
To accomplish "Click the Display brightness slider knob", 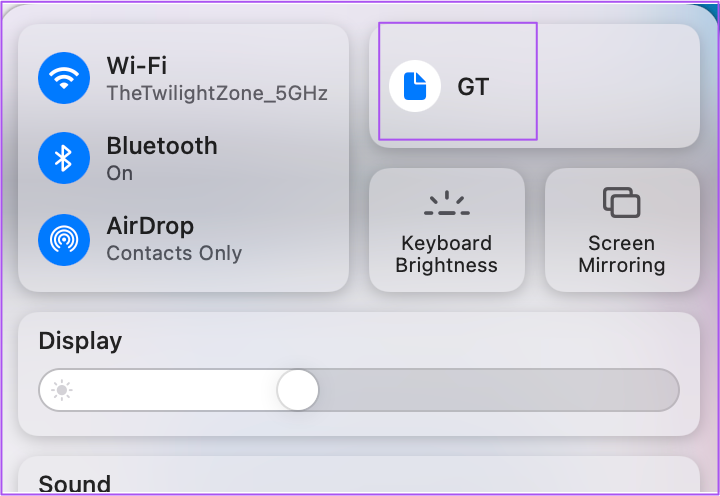I will click(x=298, y=390).
